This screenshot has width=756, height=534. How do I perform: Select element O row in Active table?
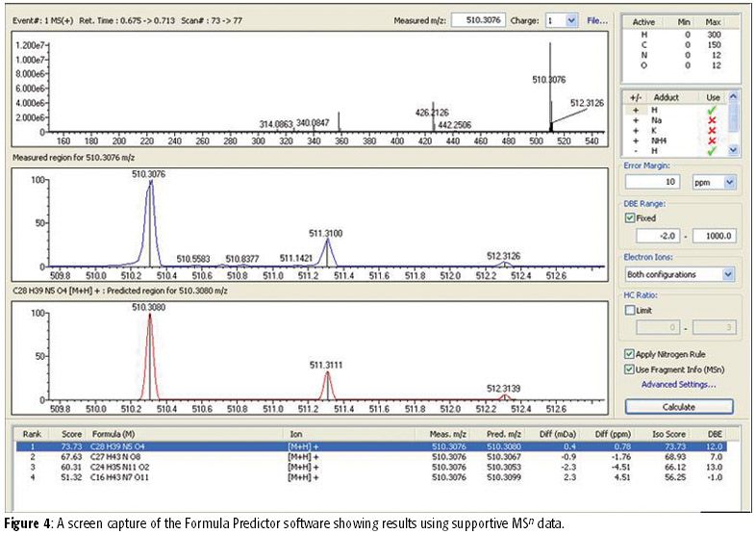point(680,65)
